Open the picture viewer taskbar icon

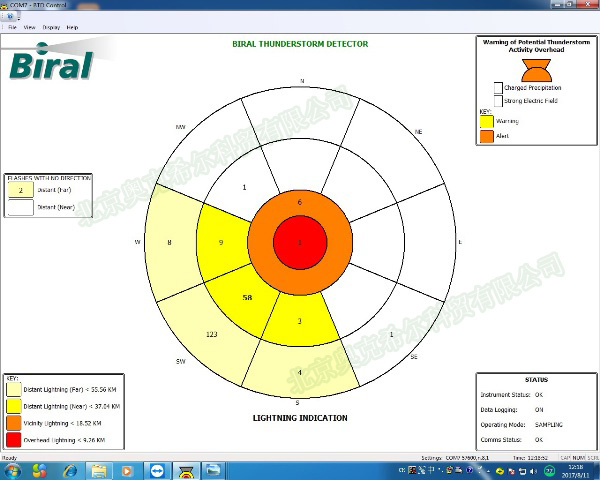click(x=214, y=471)
